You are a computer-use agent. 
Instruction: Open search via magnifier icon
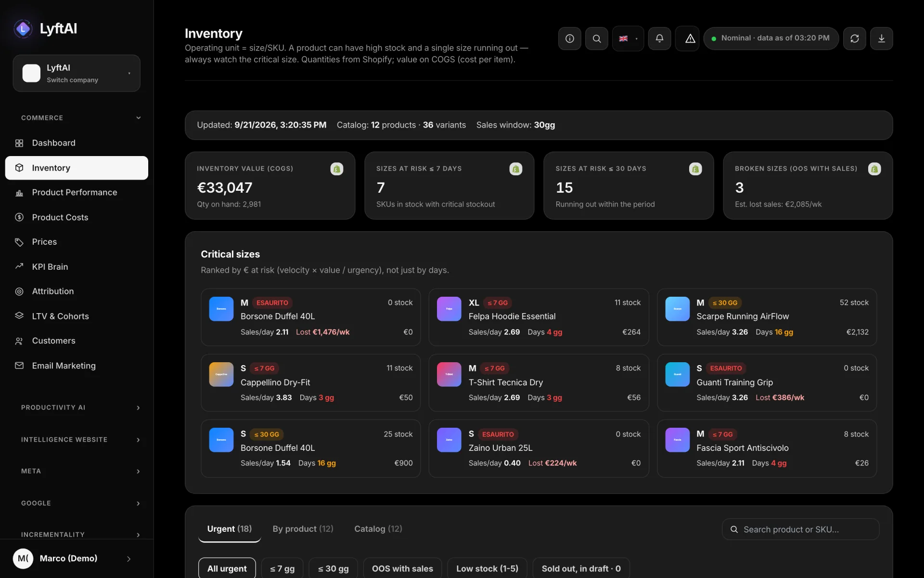pos(596,39)
